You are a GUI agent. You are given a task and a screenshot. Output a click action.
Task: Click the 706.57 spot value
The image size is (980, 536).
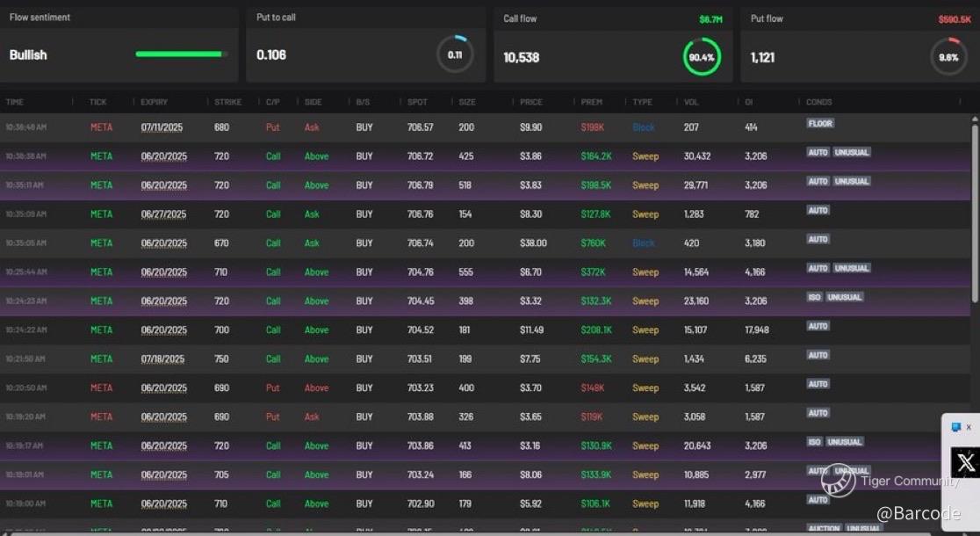[x=420, y=127]
